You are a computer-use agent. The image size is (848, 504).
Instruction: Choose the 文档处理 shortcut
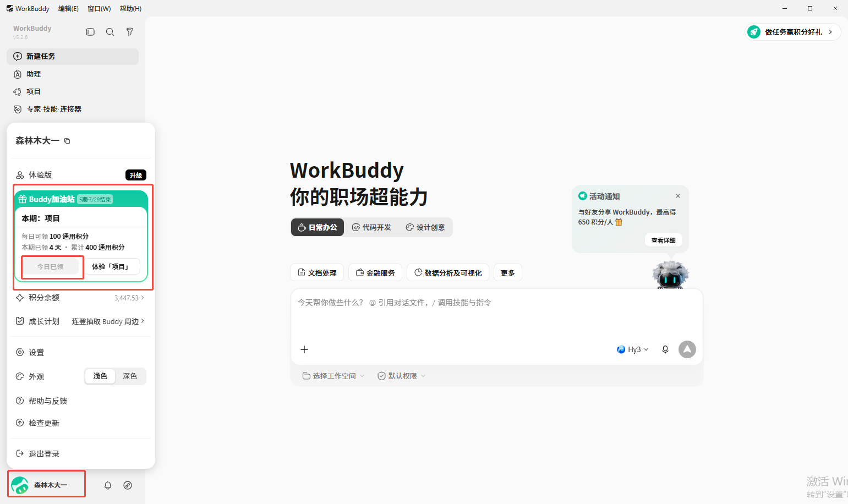[x=317, y=273]
